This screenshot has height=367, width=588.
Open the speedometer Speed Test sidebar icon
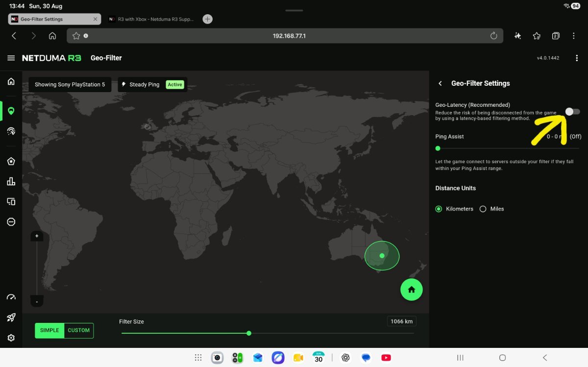pyautogui.click(x=11, y=297)
